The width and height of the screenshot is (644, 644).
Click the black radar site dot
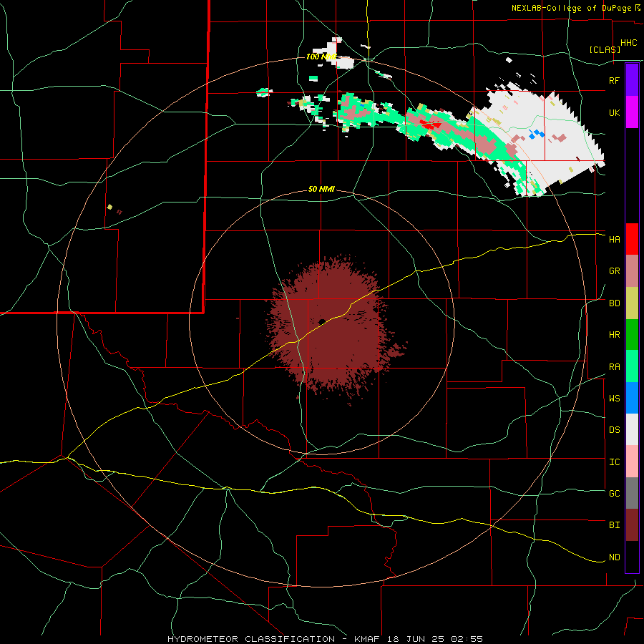(x=322, y=321)
